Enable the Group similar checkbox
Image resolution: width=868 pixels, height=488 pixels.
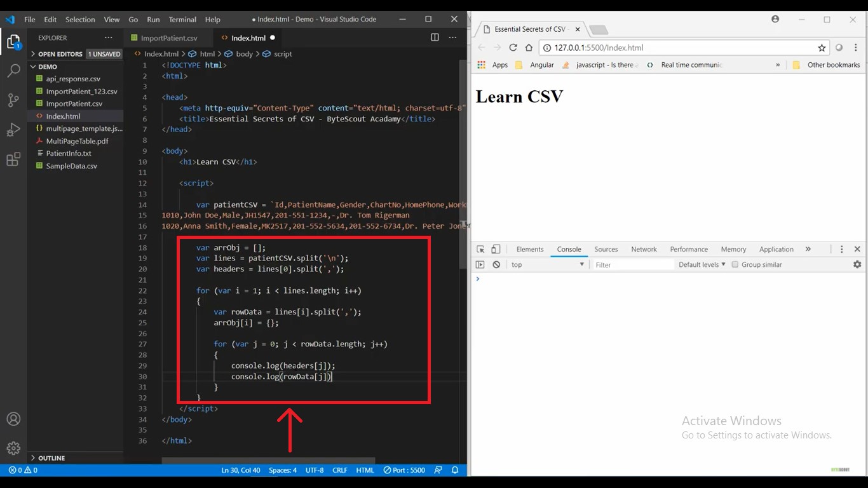click(735, 264)
